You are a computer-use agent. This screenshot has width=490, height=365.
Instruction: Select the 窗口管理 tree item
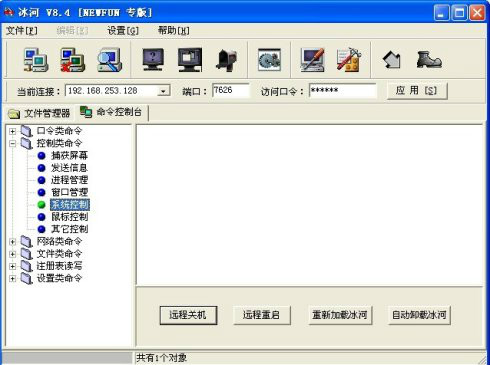point(69,193)
